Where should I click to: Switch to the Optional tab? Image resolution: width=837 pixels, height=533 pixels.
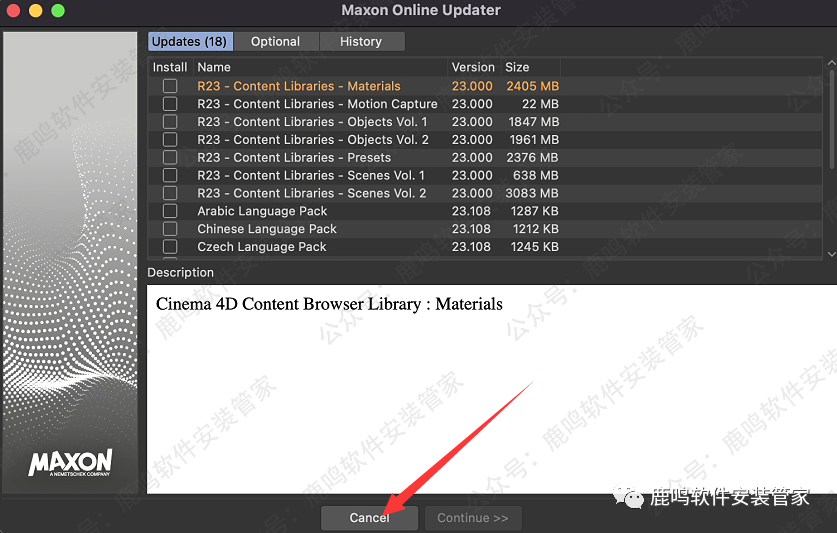(x=275, y=41)
